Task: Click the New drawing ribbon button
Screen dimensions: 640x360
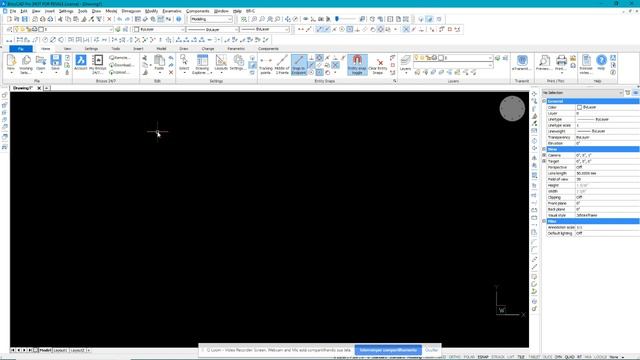Action: click(x=11, y=64)
